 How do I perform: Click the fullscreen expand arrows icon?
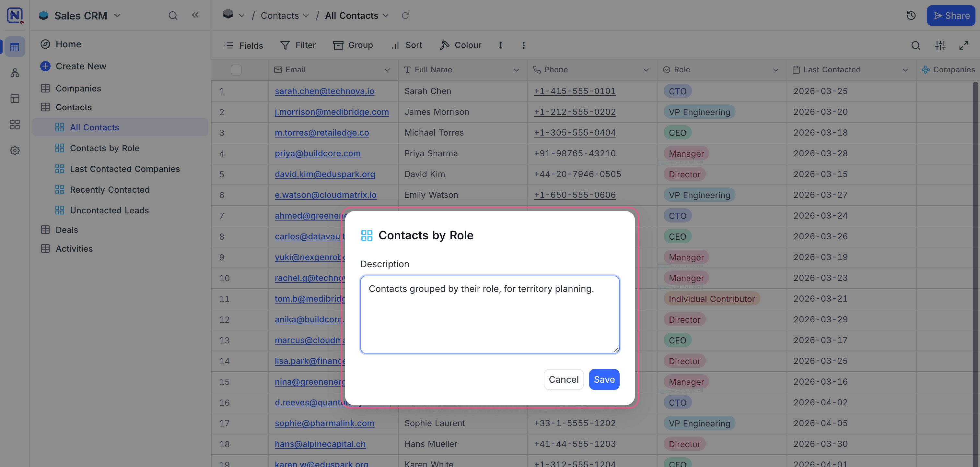click(964, 46)
